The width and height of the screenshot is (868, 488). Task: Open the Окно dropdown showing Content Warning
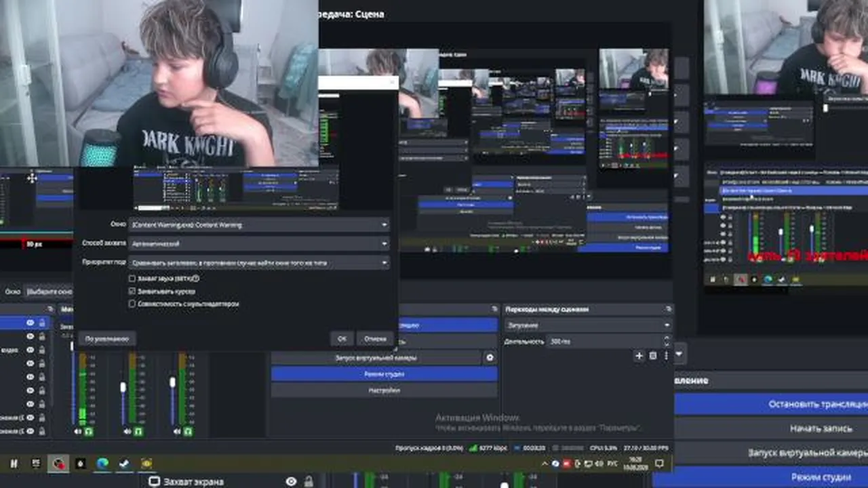pyautogui.click(x=260, y=224)
